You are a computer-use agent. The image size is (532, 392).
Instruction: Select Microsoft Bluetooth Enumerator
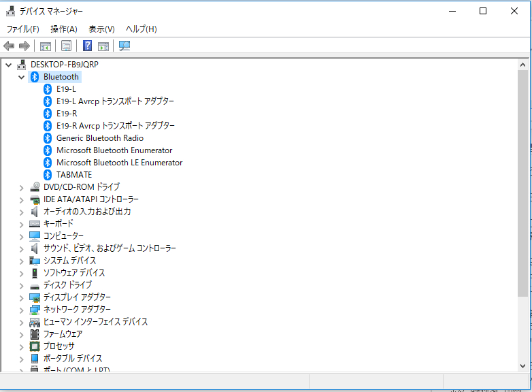[114, 150]
